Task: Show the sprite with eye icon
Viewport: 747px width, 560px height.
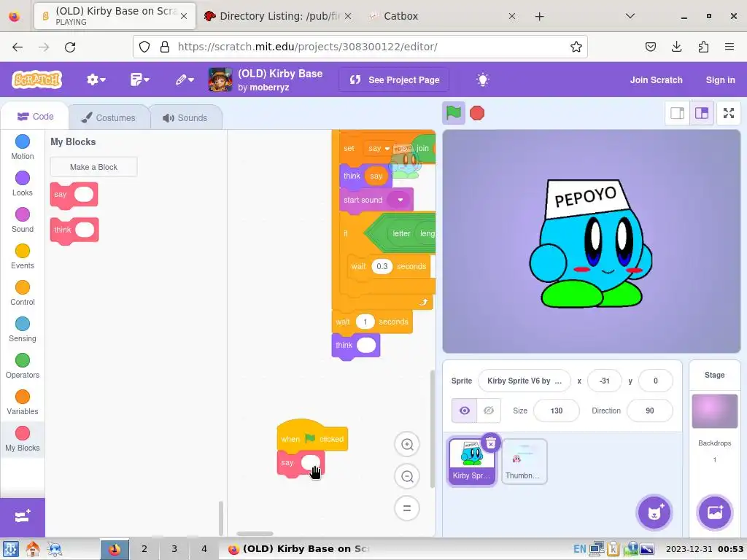Action: 464,411
